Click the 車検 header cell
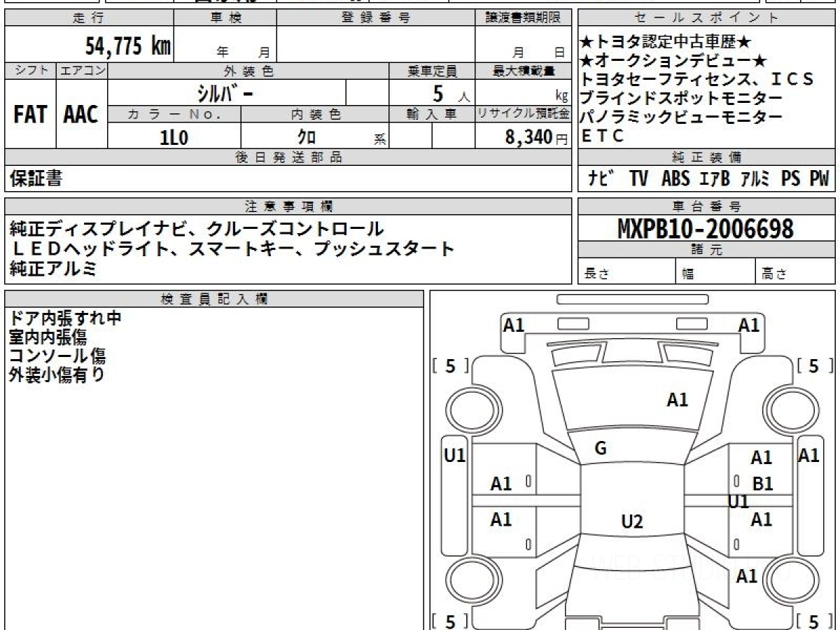840x630 pixels. pos(225,18)
